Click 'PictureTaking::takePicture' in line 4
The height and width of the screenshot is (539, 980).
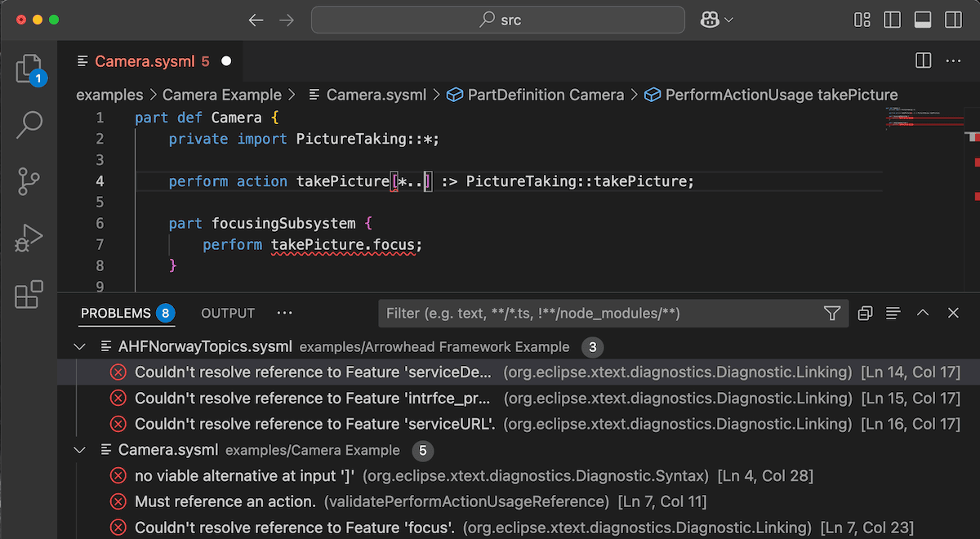pos(577,181)
